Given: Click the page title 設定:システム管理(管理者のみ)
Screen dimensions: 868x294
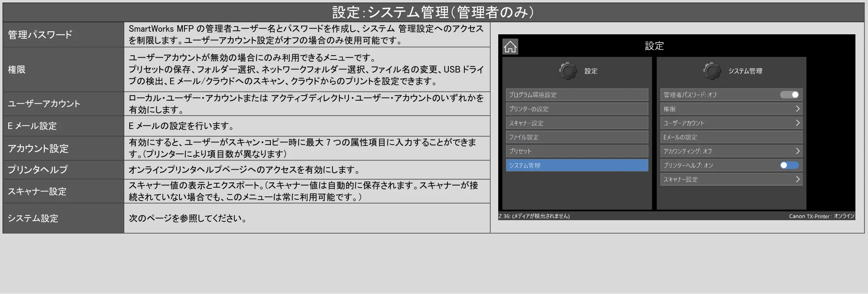Looking at the screenshot, I should [433, 12].
